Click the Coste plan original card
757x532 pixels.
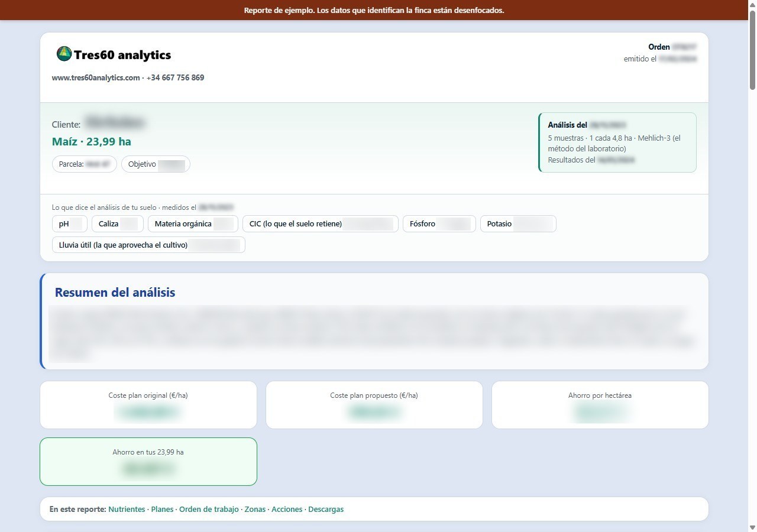tap(148, 405)
